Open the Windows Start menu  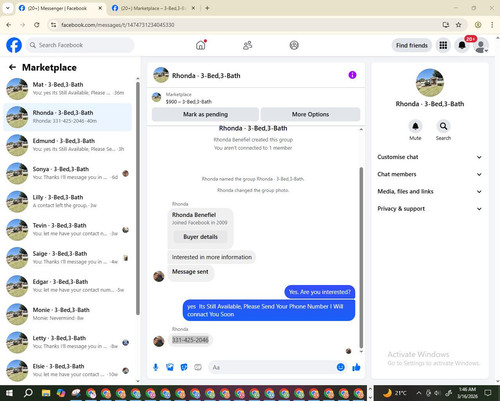click(9, 393)
